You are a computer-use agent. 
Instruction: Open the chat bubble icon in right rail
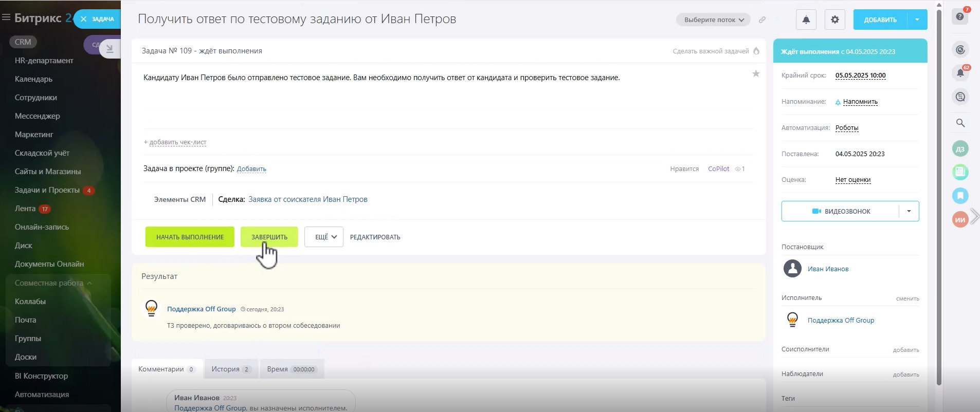tap(960, 97)
